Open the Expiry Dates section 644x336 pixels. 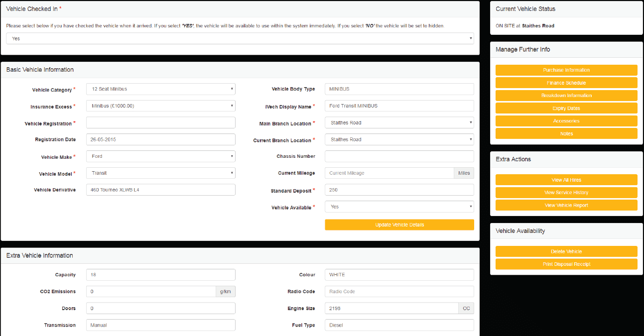click(566, 108)
